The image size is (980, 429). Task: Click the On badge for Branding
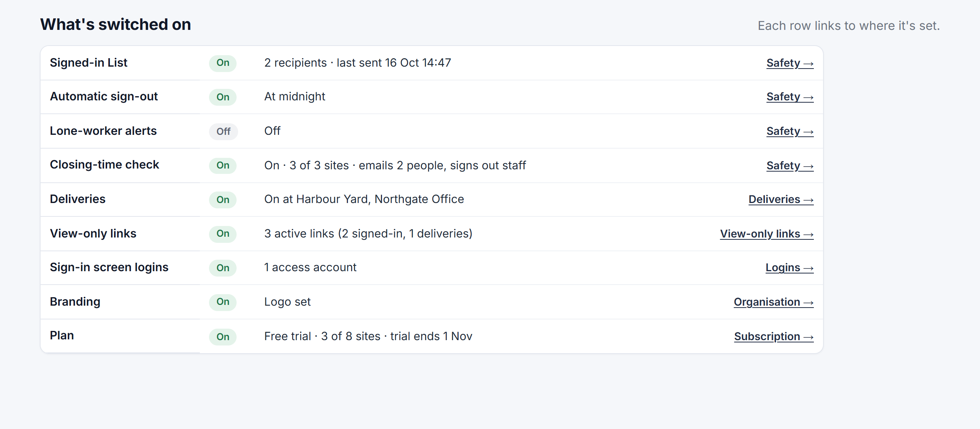pyautogui.click(x=223, y=302)
